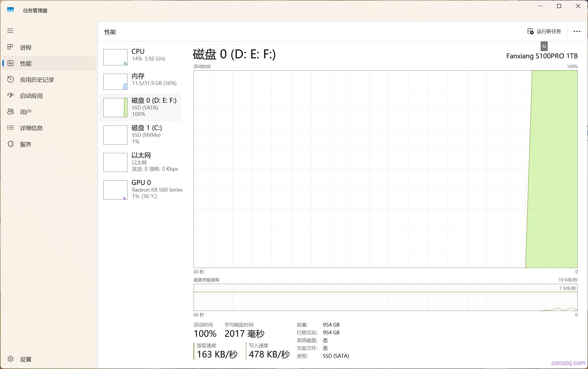Select GPU 0 mini graph thumbnail

tap(115, 190)
